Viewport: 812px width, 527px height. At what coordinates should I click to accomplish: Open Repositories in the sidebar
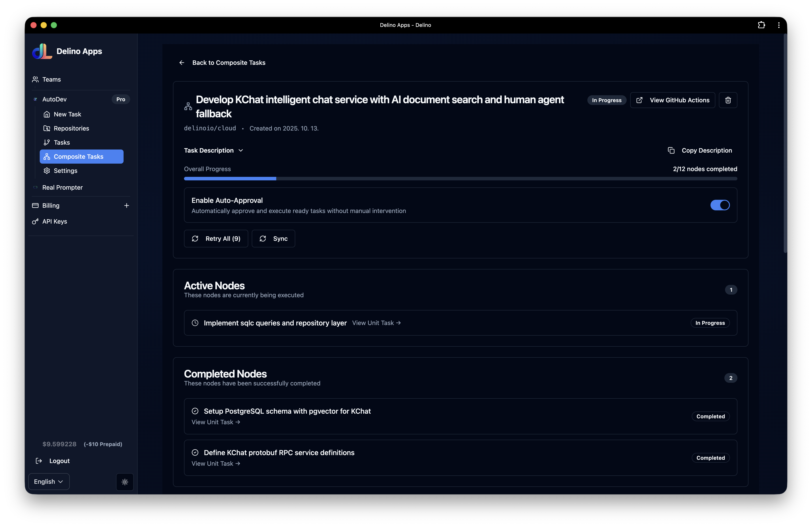click(71, 129)
